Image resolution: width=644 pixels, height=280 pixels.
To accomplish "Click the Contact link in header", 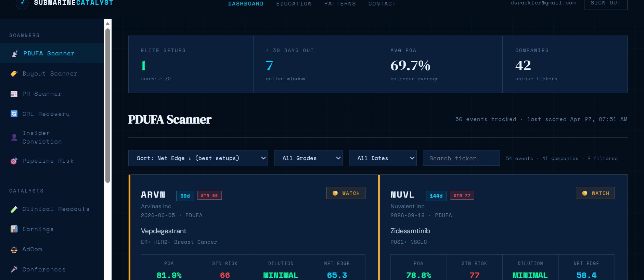I will (382, 4).
